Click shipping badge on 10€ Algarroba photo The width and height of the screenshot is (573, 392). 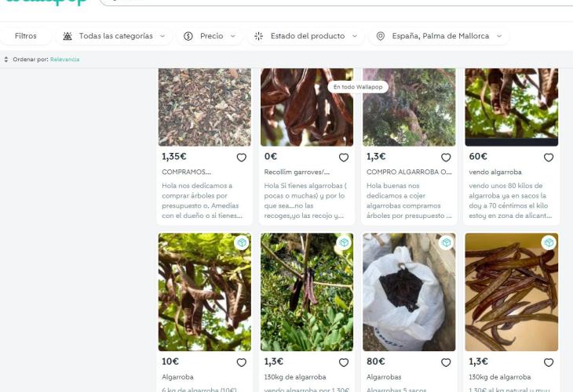tap(242, 243)
